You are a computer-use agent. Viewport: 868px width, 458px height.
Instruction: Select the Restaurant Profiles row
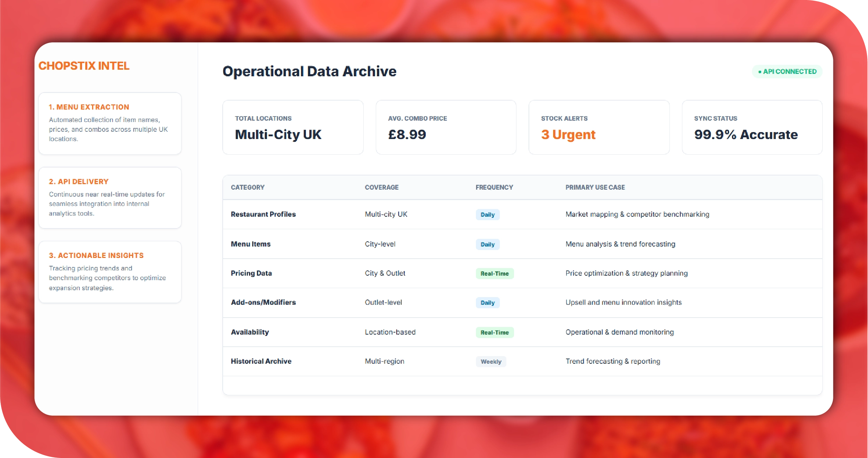263,214
